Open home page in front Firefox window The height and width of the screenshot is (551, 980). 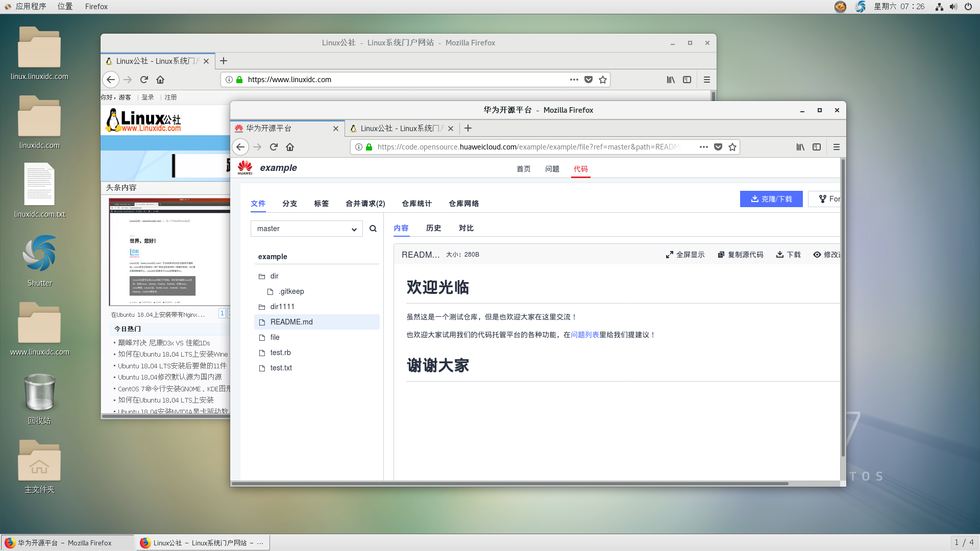click(x=290, y=147)
